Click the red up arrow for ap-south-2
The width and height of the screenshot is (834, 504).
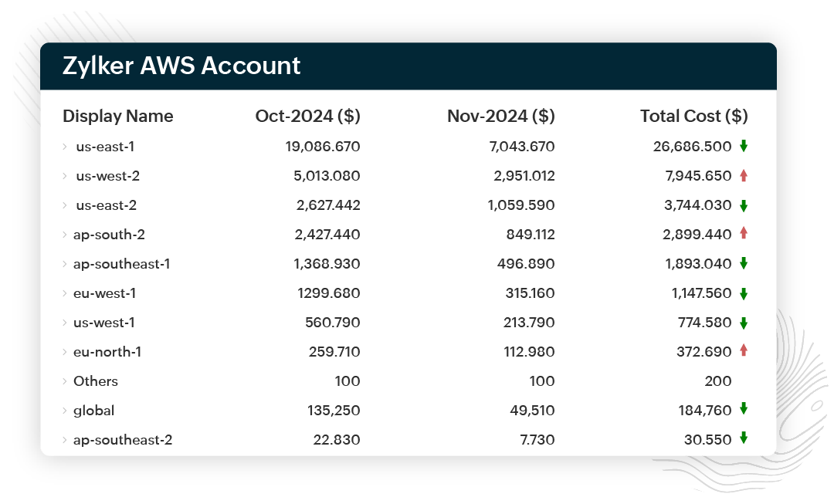(744, 234)
